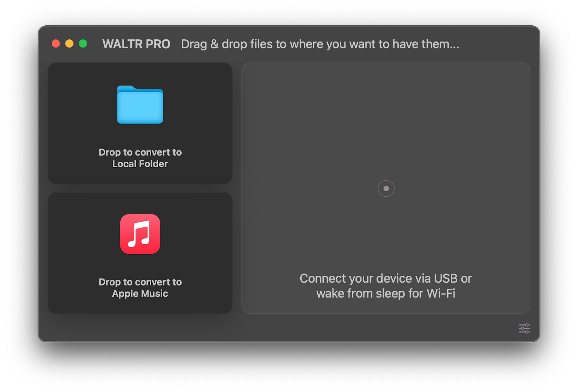The image size is (578, 392).
Task: Select 'Drop to convert to' line above Local Folder
Action: (x=140, y=152)
